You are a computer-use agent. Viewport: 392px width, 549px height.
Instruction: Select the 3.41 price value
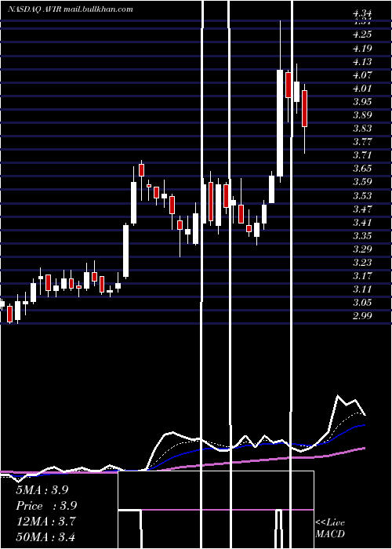coord(362,222)
